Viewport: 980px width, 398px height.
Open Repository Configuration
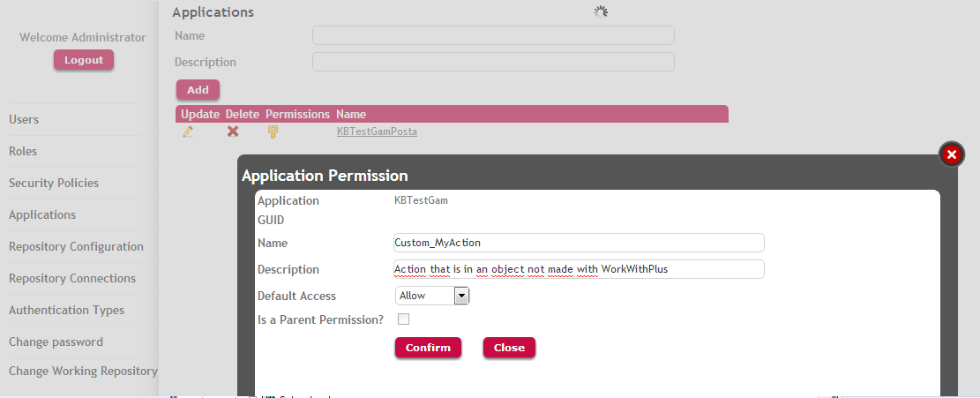tap(76, 246)
